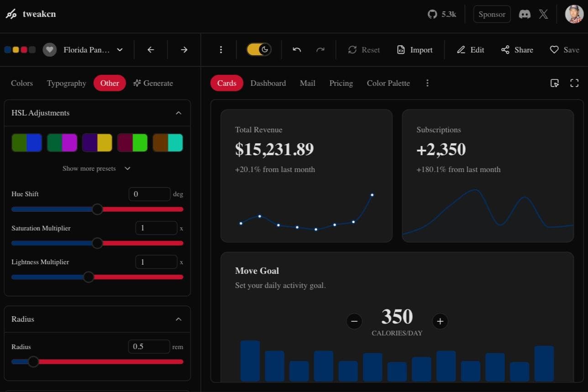Open the Discord community icon
Viewport: 588px width, 392px height.
525,14
